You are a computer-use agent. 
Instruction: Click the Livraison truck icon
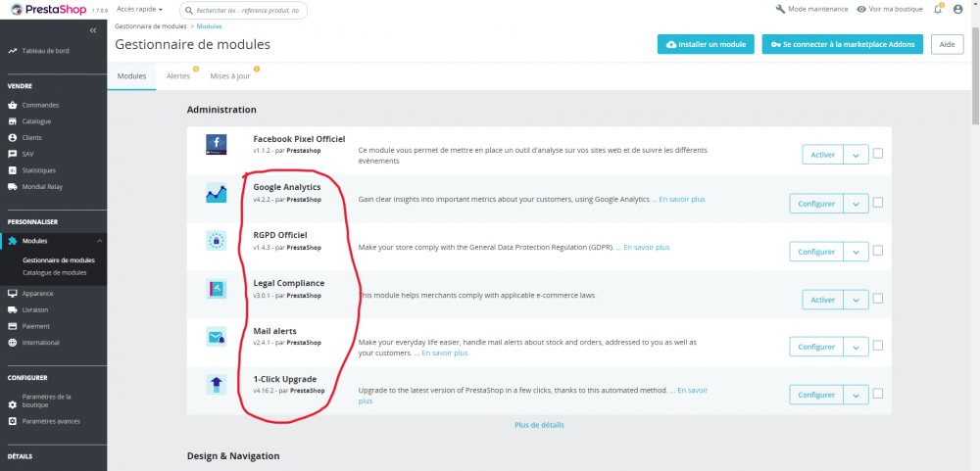tap(13, 309)
